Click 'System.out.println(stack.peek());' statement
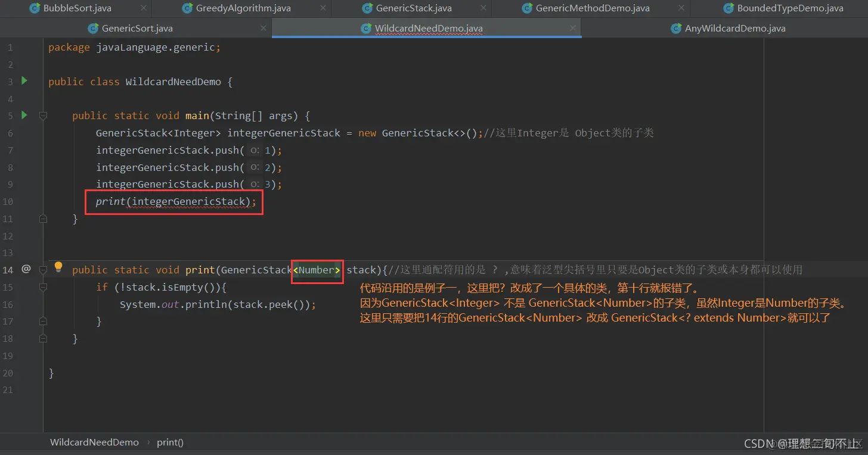 tap(218, 304)
